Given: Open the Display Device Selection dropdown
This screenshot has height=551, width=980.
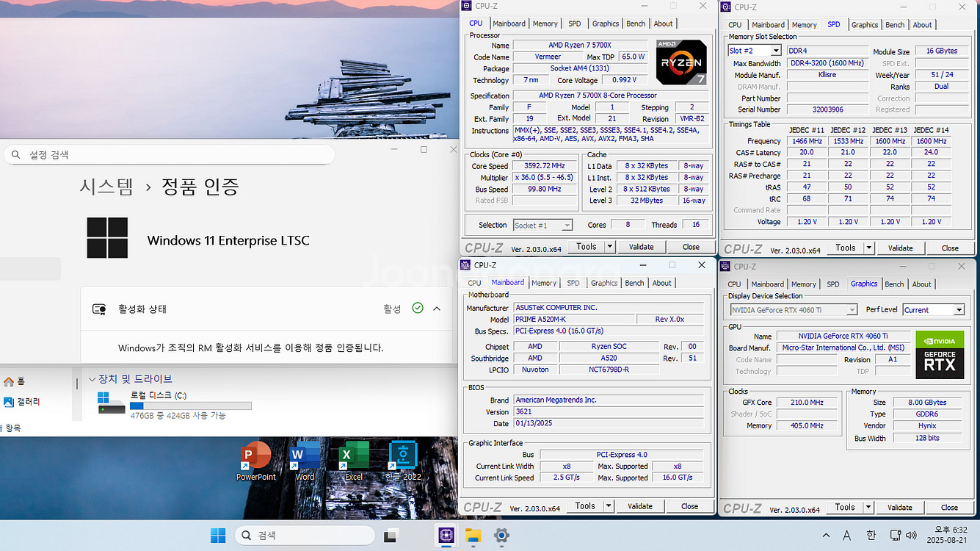Looking at the screenshot, I should [852, 310].
